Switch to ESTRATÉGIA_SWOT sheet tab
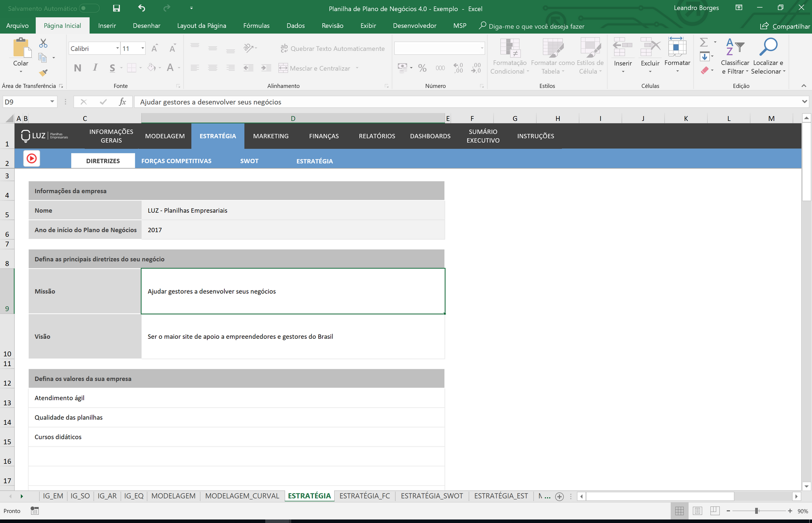 432,496
